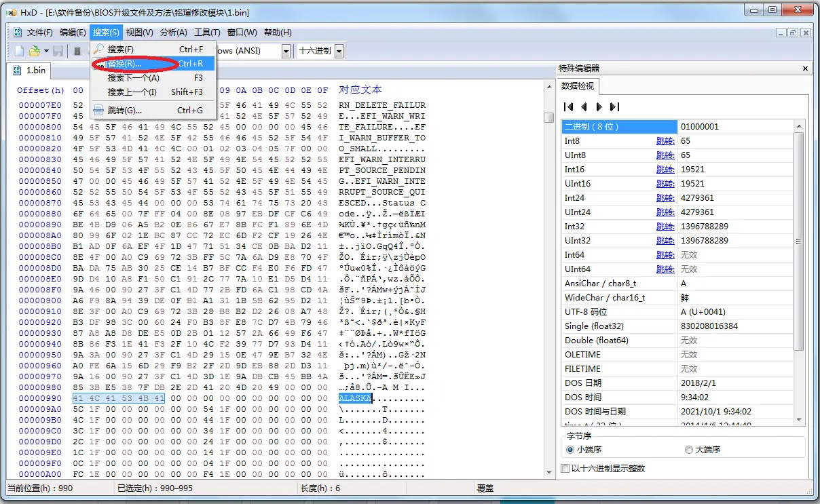Choose 搜索(F) Ctrl+F menu entry

(x=153, y=50)
